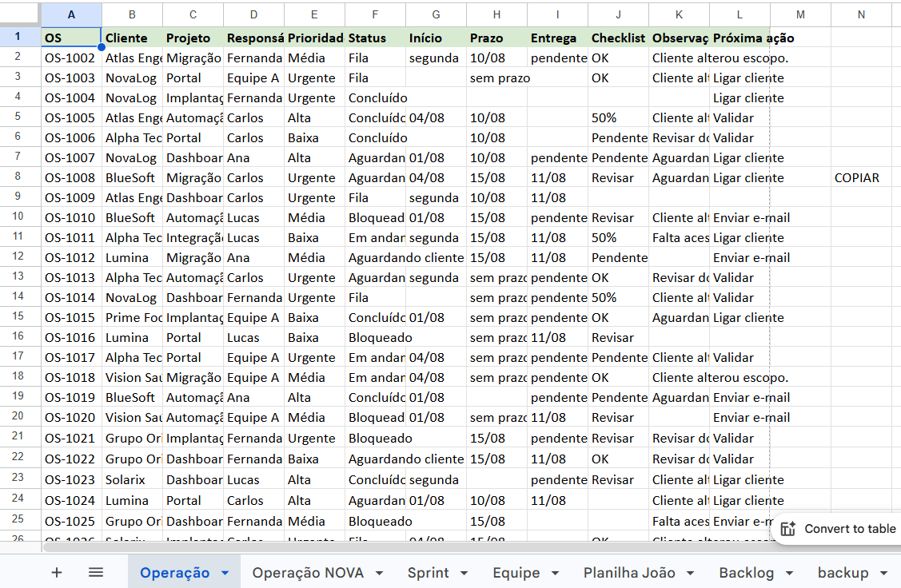Select the Vision Sau client cell in row 18

(132, 378)
